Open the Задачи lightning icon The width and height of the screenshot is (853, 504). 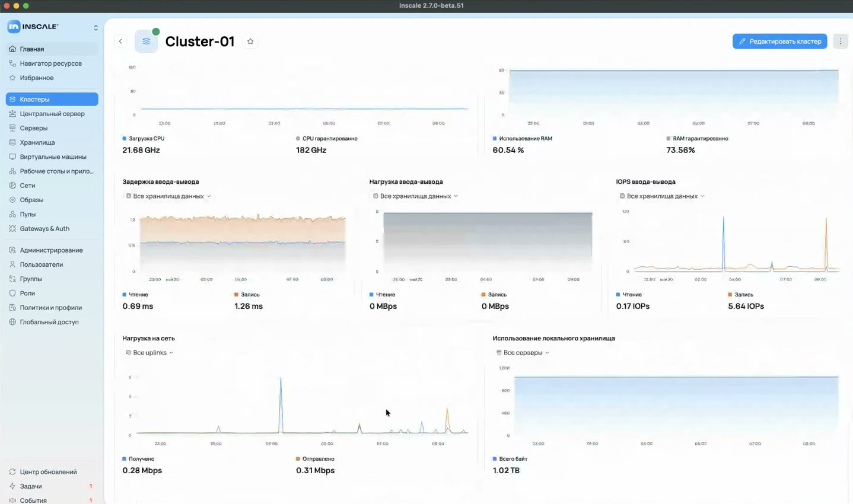12,486
